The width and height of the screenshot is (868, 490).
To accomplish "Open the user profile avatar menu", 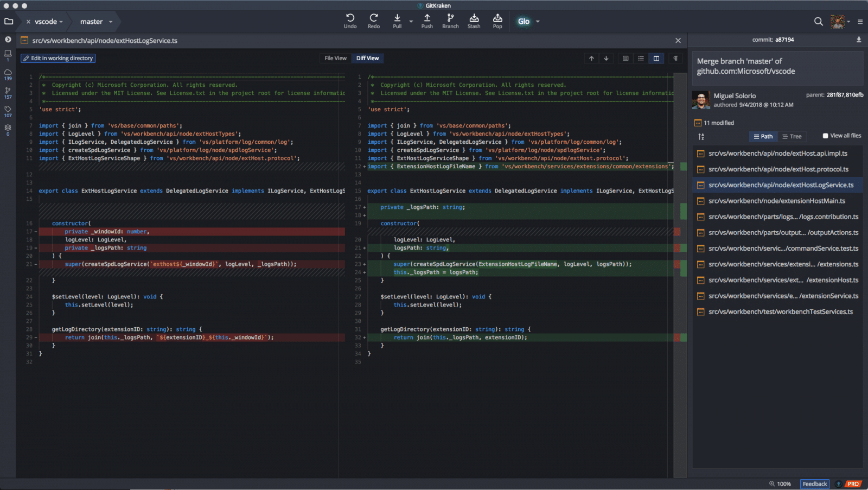I will (x=838, y=22).
